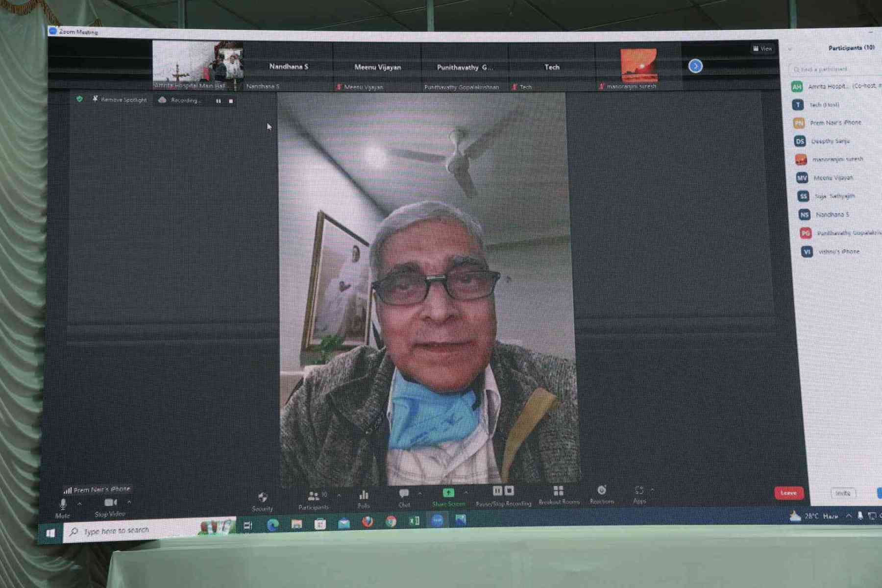Viewport: 882px width, 588px height.
Task: Open the Windows Start menu
Action: point(50,533)
